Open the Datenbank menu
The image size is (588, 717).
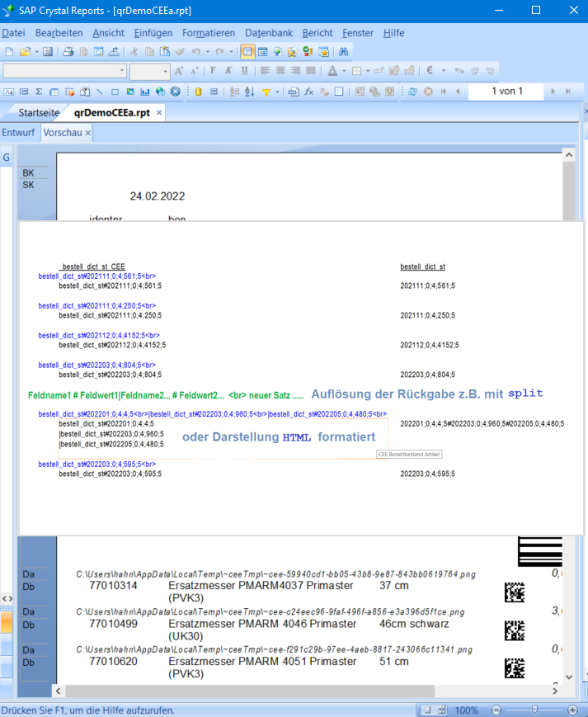269,33
